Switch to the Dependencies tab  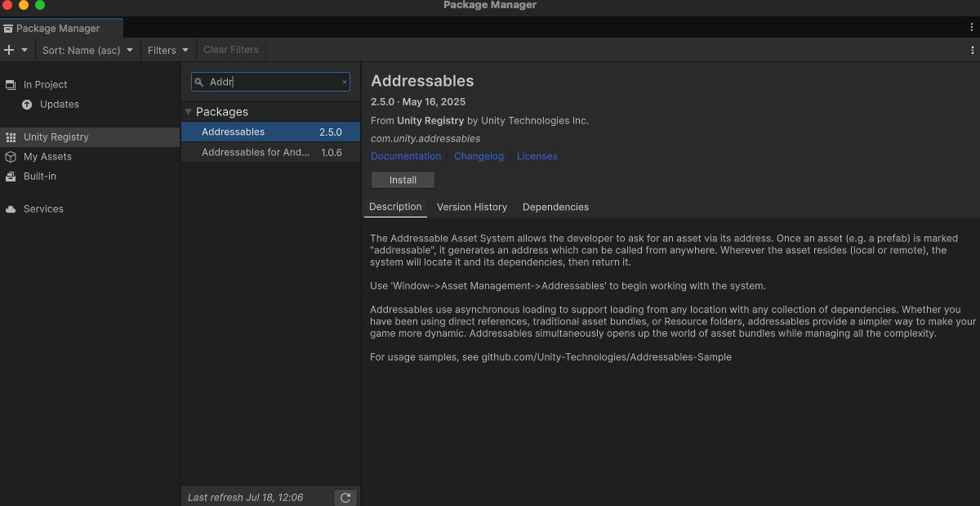pos(555,207)
